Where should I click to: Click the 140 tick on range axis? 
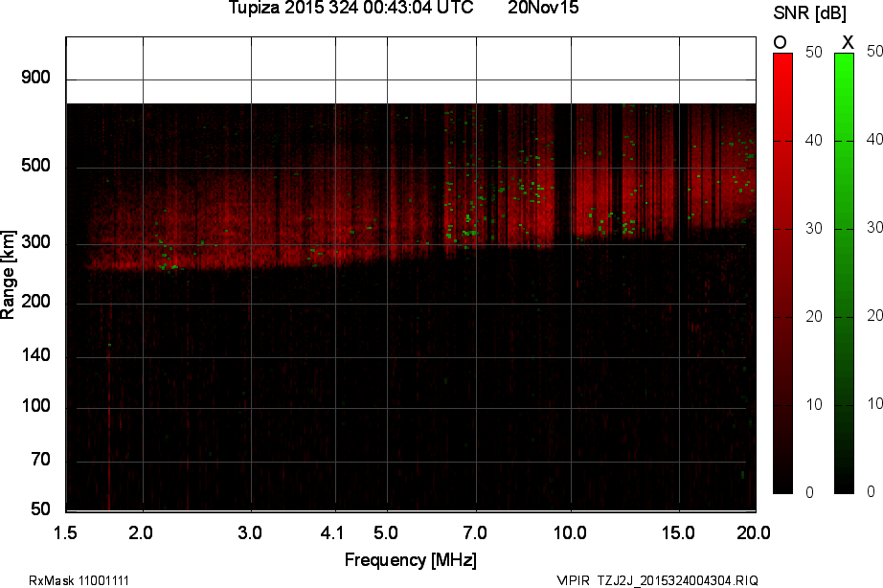pos(35,356)
